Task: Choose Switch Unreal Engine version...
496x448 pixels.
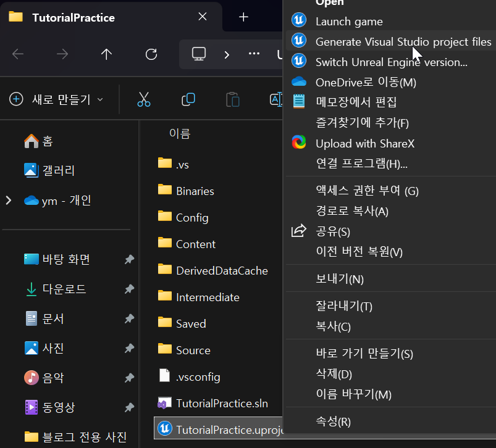Action: 391,62
